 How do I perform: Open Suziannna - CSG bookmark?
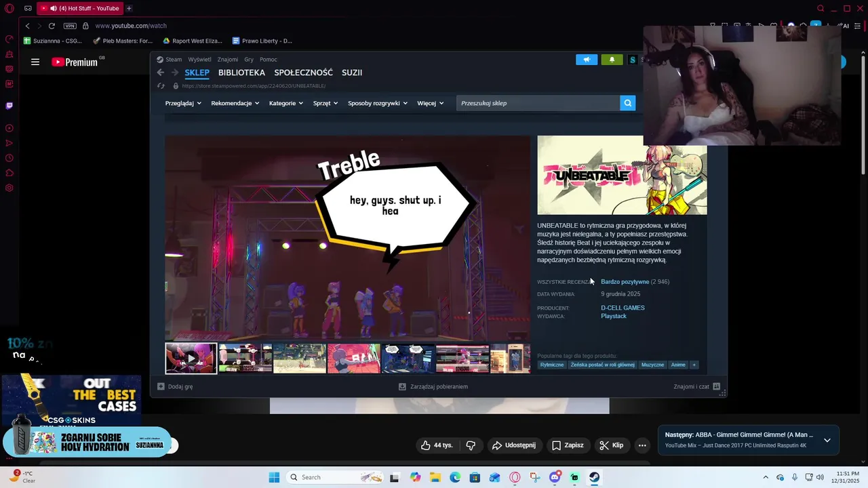(54, 41)
